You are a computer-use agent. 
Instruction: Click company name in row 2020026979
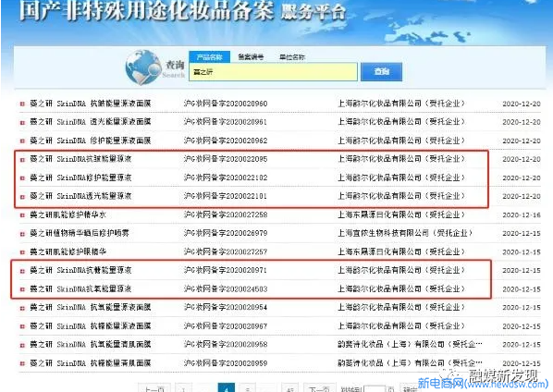coord(405,233)
